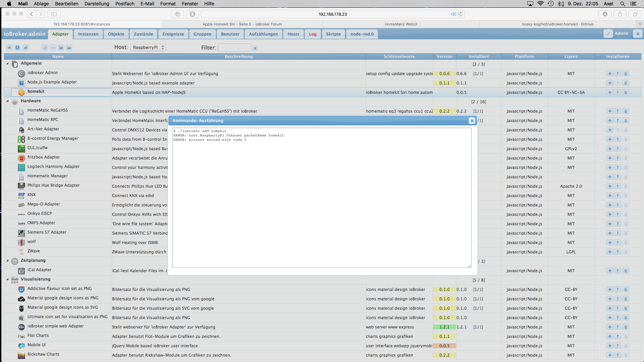
Task: Collapse the Allgemein group
Action: tap(7, 63)
